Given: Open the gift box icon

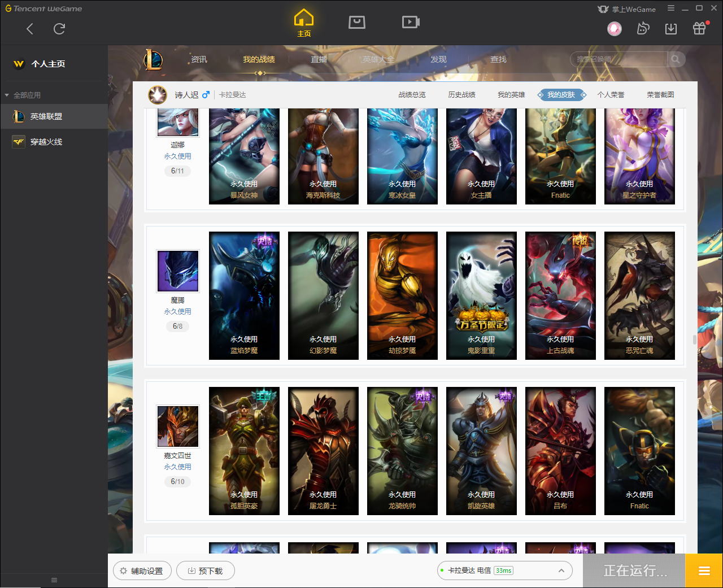Looking at the screenshot, I should pyautogui.click(x=699, y=28).
